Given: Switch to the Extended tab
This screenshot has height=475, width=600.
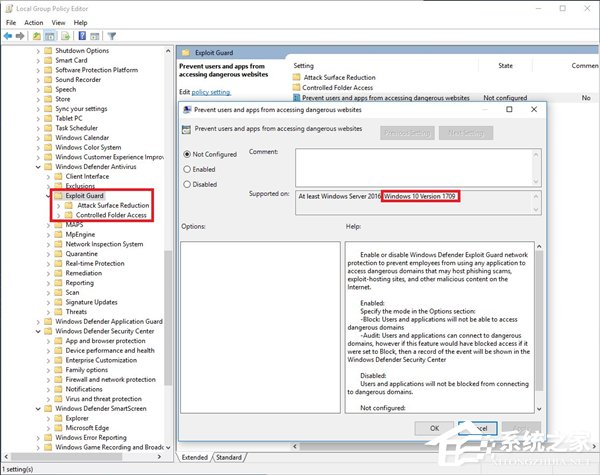Looking at the screenshot, I should [x=194, y=457].
